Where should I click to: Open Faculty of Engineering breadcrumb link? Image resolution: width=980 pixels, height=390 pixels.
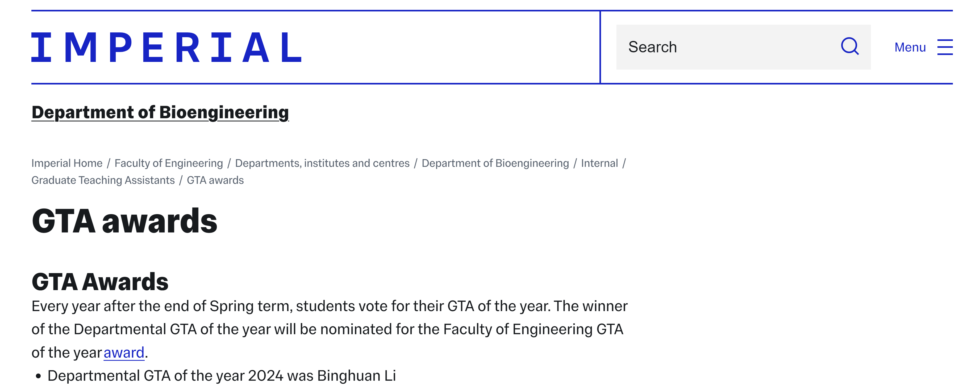click(x=169, y=163)
